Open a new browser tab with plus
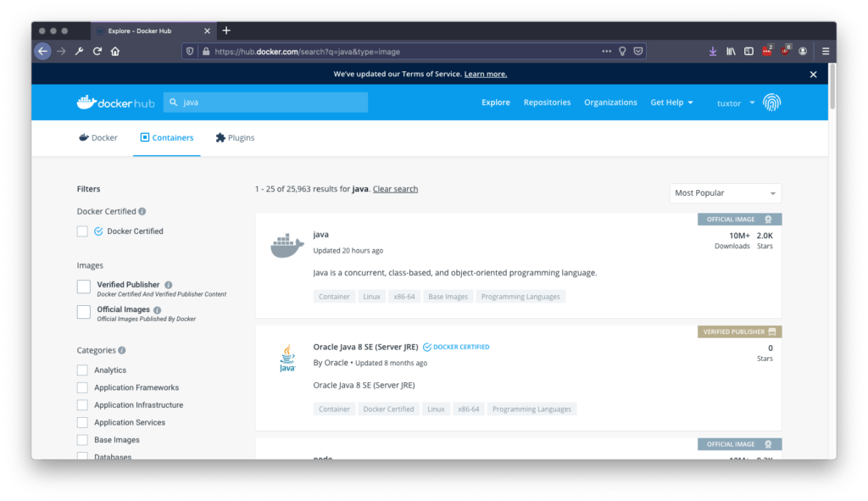This screenshot has width=868, height=501. [x=225, y=31]
